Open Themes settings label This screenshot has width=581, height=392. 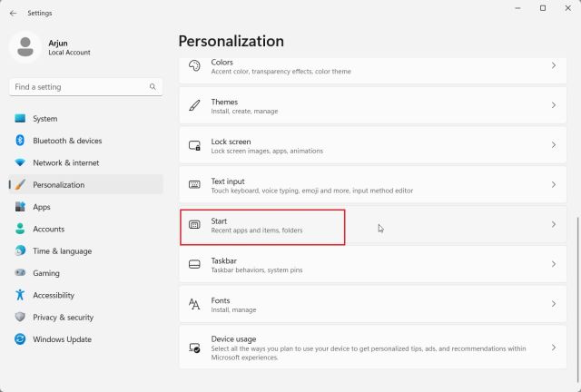224,102
